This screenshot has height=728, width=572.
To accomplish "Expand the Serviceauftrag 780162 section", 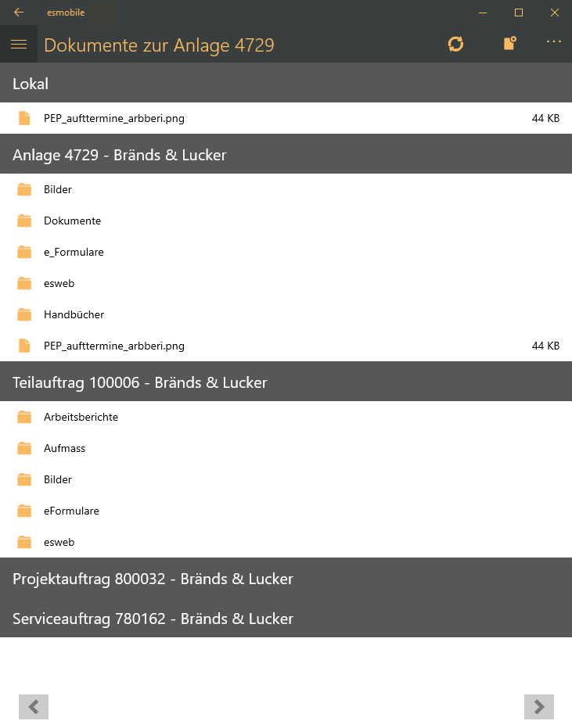I will 286,618.
